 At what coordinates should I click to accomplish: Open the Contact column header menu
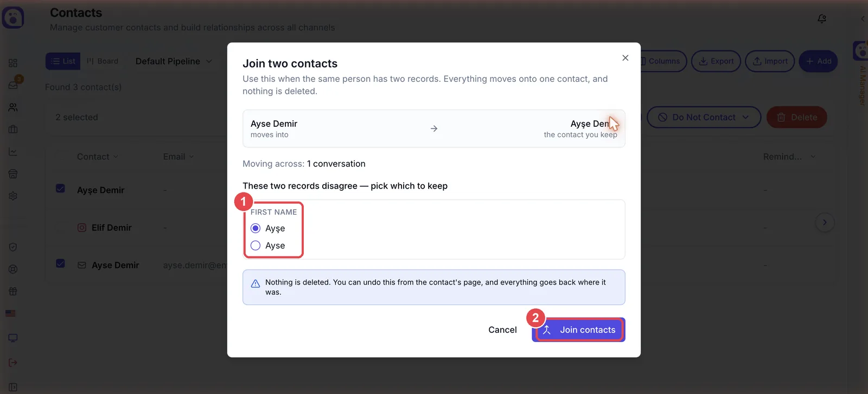click(x=98, y=157)
